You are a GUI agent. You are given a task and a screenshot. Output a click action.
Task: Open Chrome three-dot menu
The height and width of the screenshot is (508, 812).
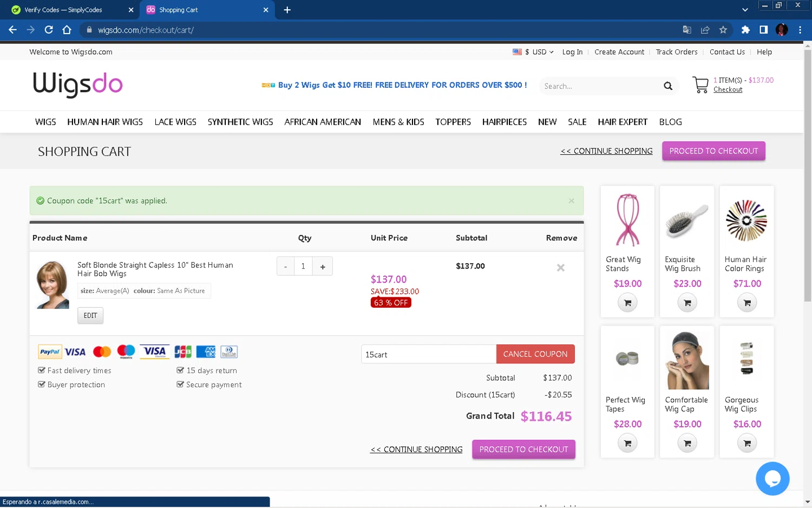click(800, 30)
